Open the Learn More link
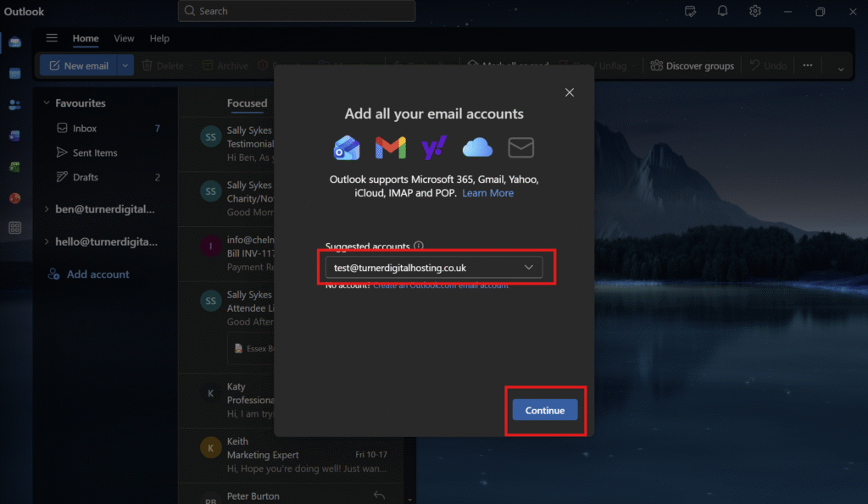Screen dimensions: 868x504 (487, 193)
